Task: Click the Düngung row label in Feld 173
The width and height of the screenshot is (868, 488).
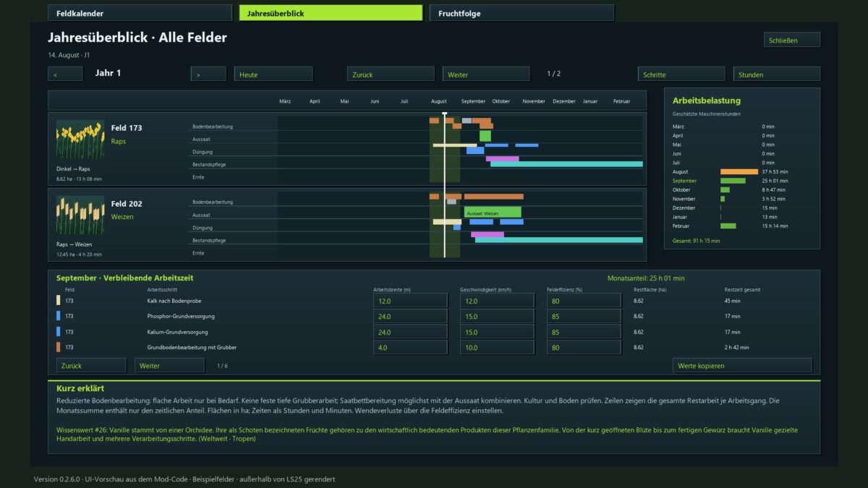Action: coord(203,152)
